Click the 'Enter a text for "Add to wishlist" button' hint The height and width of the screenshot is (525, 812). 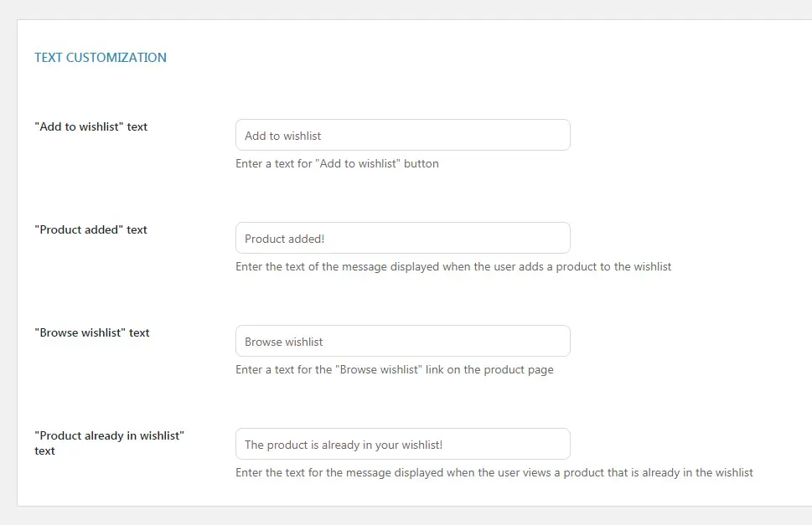click(x=337, y=163)
